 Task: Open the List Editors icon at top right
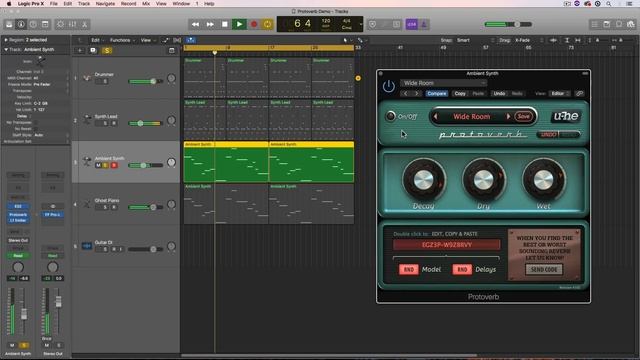(594, 24)
